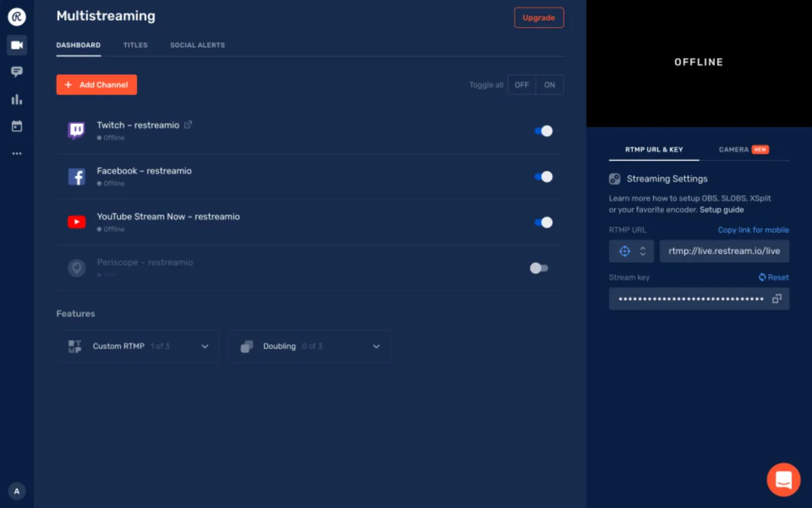Disable the Twitch channel toggle
Viewport: 812px width, 508px height.
pyautogui.click(x=543, y=131)
